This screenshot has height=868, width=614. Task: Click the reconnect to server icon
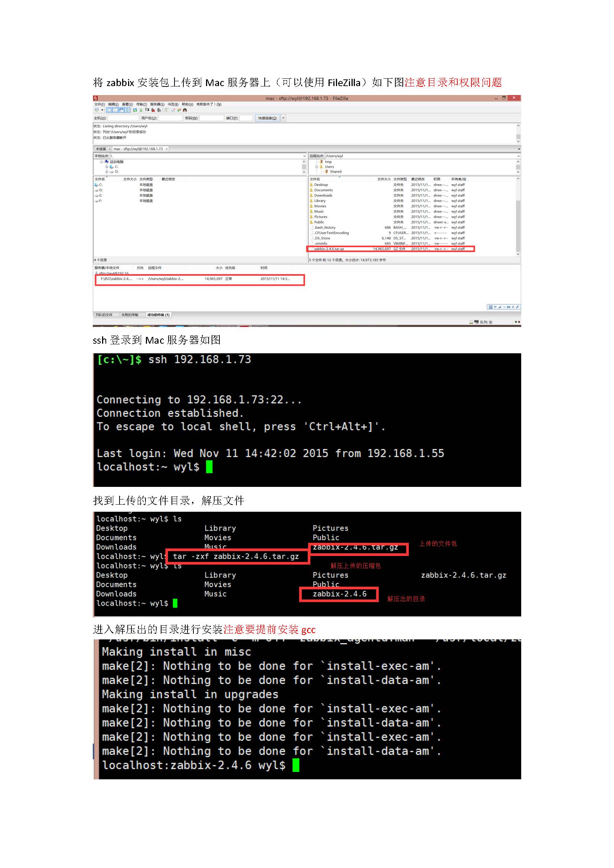[159, 110]
